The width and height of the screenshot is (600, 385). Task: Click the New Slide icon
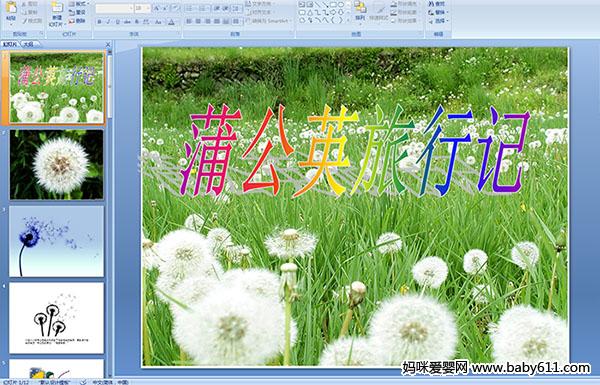[57, 7]
